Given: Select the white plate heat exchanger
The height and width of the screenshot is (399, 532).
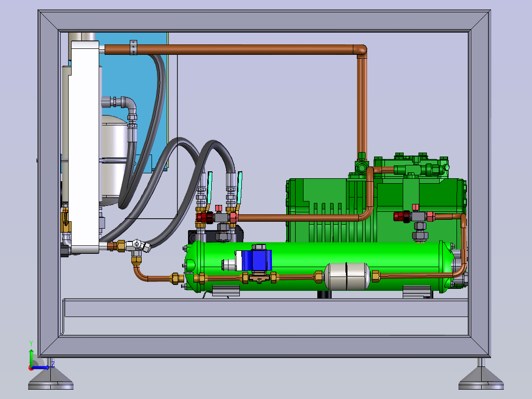Looking at the screenshot, I should 85,147.
